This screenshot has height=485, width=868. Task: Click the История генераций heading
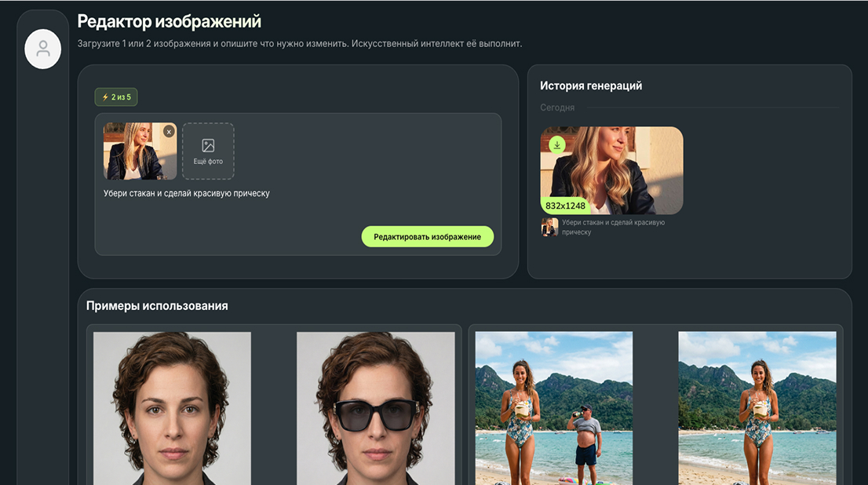coord(591,86)
